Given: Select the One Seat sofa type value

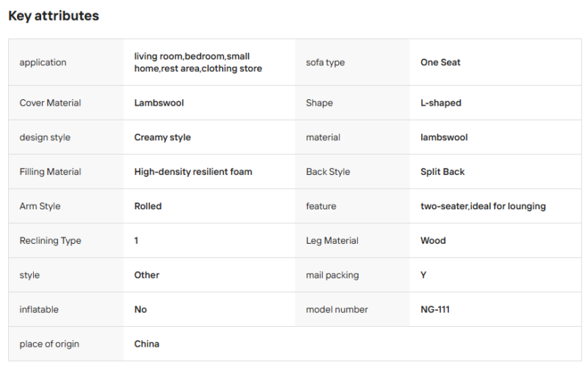Looking at the screenshot, I should point(440,62).
